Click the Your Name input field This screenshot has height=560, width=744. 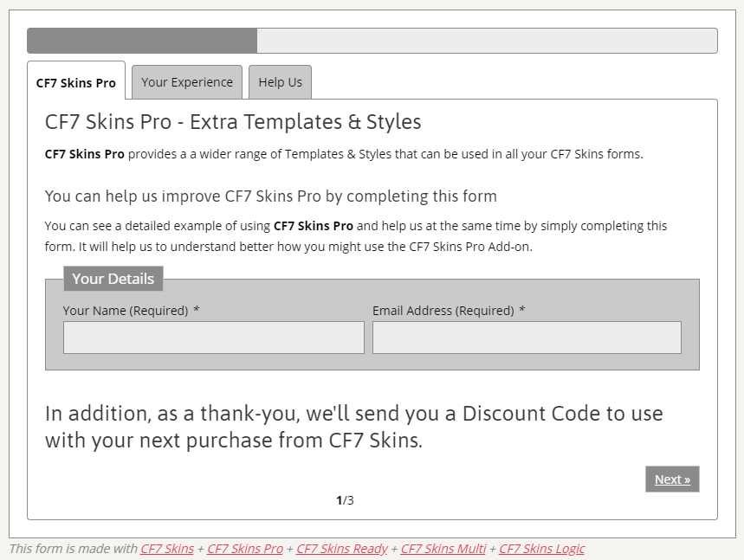(x=213, y=338)
